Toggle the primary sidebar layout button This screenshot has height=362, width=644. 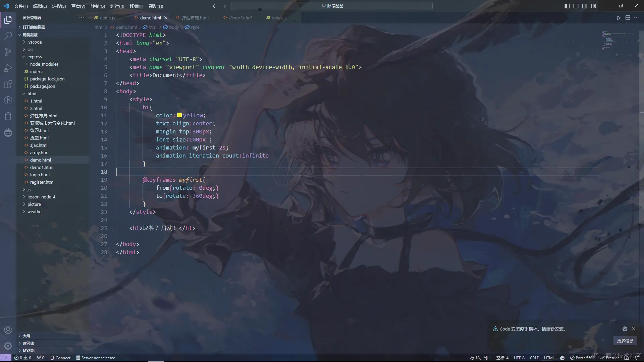tap(567, 6)
